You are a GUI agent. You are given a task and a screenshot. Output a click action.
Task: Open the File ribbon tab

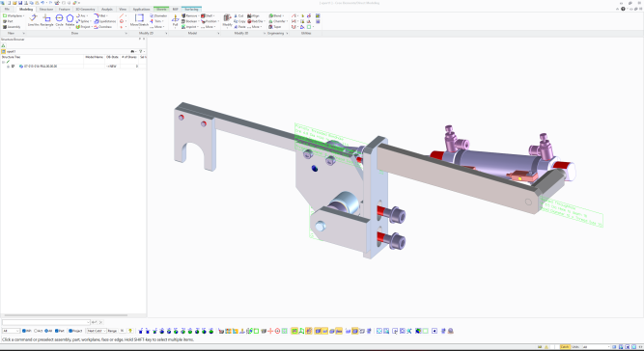[x=7, y=9]
